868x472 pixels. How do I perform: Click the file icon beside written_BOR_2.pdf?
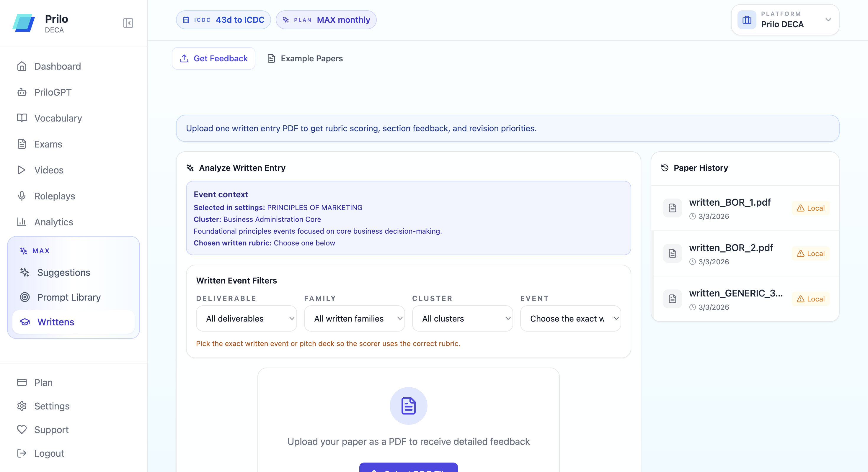[x=673, y=253]
